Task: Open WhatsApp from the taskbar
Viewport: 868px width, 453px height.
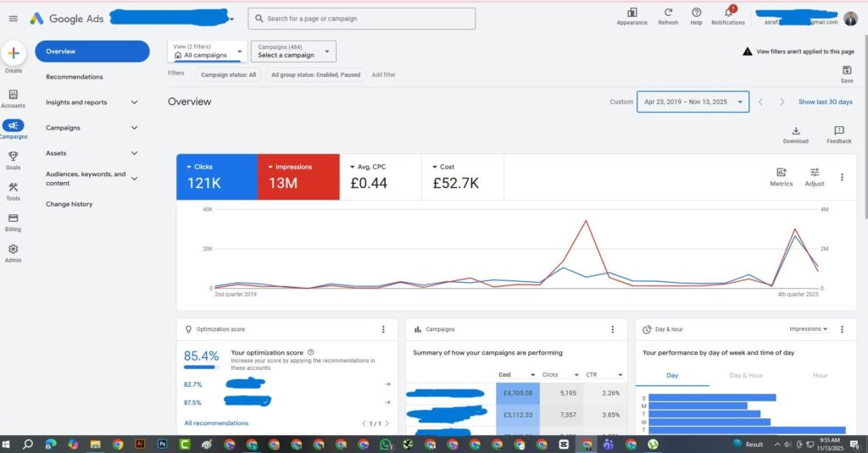Action: point(387,445)
